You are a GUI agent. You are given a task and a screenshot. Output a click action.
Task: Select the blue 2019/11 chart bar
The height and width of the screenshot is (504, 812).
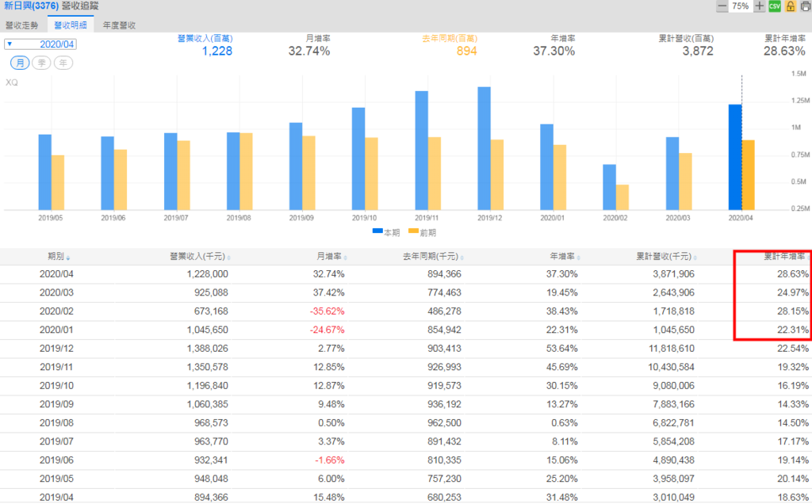pos(422,151)
